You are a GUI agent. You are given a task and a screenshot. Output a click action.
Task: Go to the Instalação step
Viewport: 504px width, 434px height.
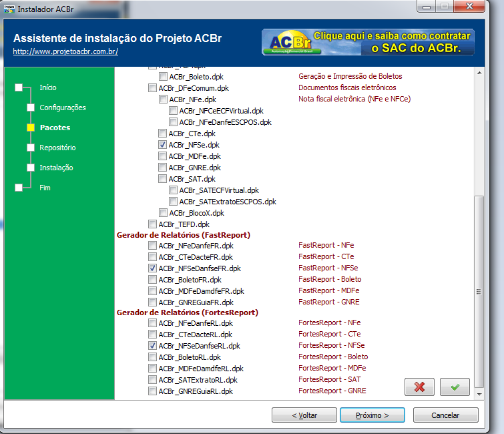coord(56,168)
